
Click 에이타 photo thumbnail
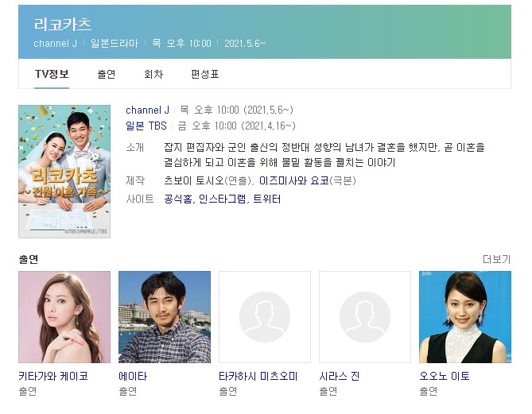pos(165,317)
